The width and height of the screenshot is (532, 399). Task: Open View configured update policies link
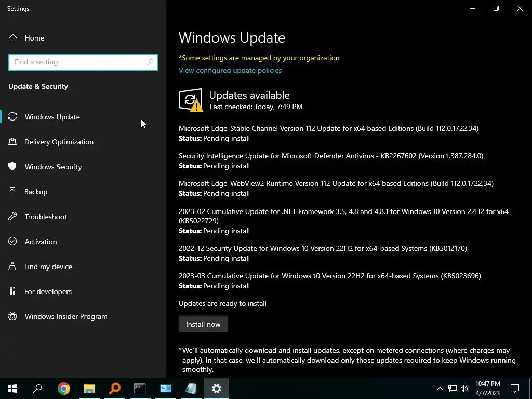coord(230,70)
